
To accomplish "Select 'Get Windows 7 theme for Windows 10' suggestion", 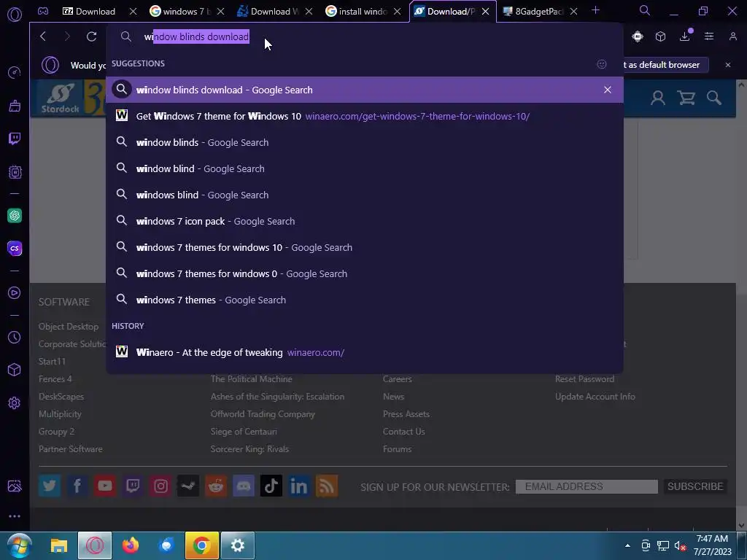I will pyautogui.click(x=365, y=116).
